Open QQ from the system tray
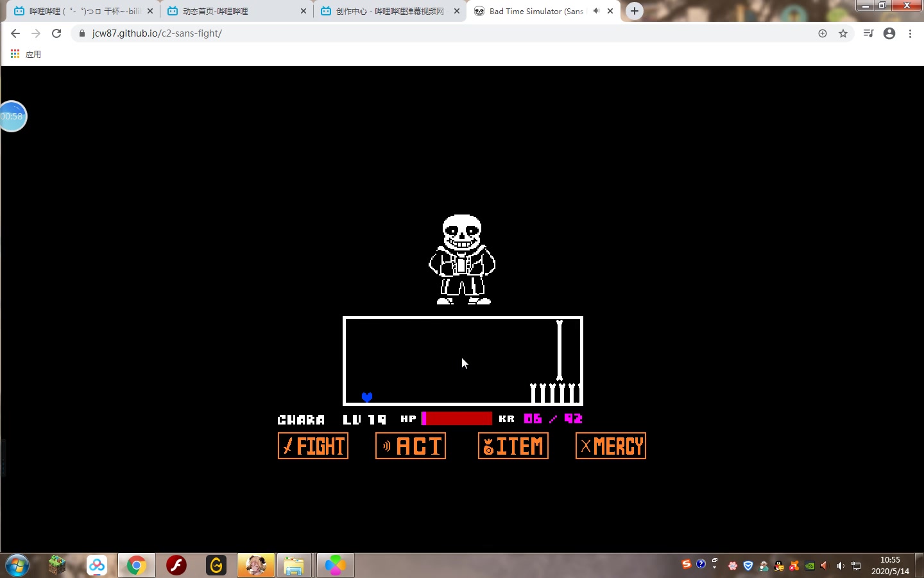924x578 pixels. pyautogui.click(x=778, y=566)
